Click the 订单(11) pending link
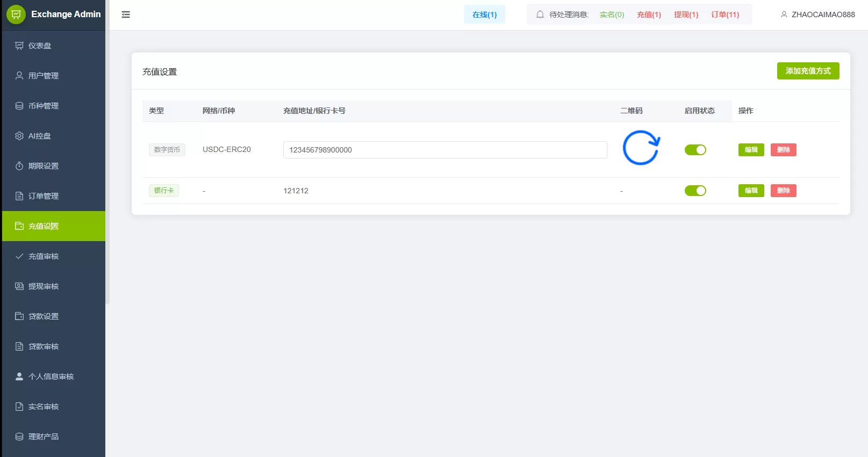 725,14
